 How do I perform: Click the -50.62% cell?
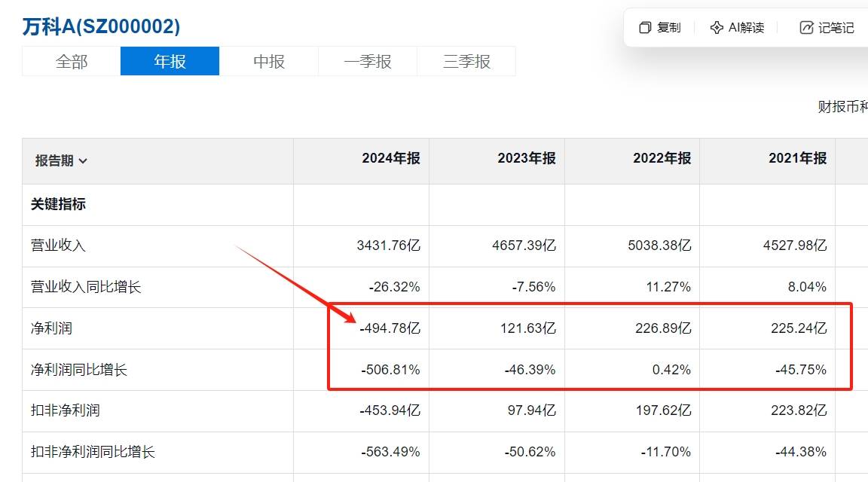[x=530, y=452]
